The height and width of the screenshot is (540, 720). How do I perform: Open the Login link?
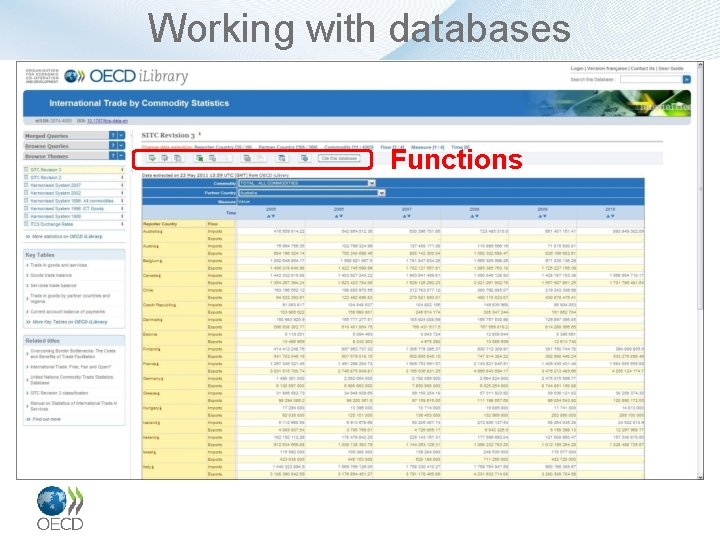click(577, 68)
